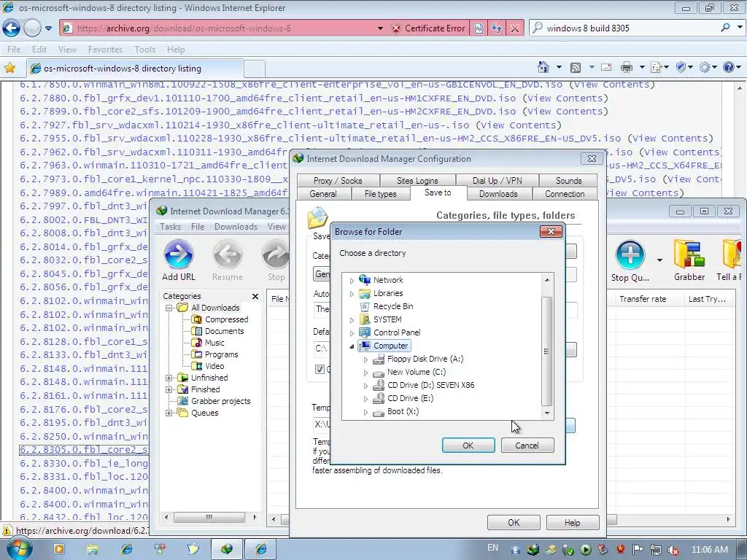Click the RSS Feeds icon in IE
The width and height of the screenshot is (747, 560).
pos(576,68)
